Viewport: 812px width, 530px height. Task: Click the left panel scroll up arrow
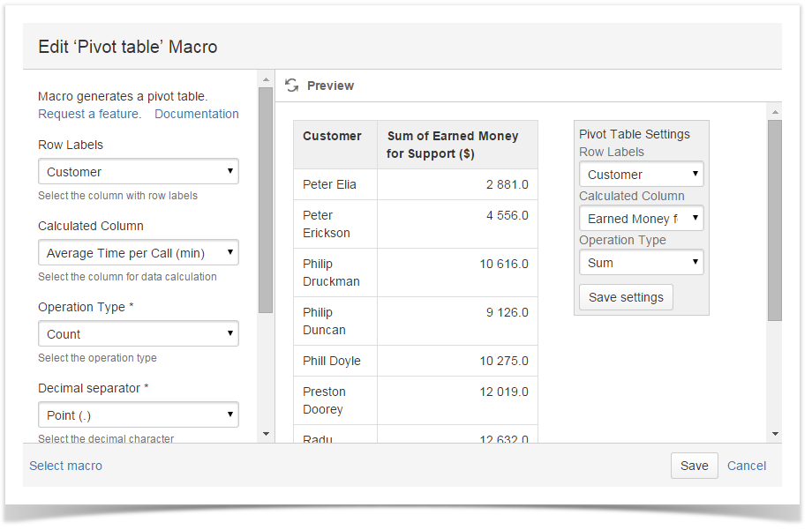[x=266, y=80]
